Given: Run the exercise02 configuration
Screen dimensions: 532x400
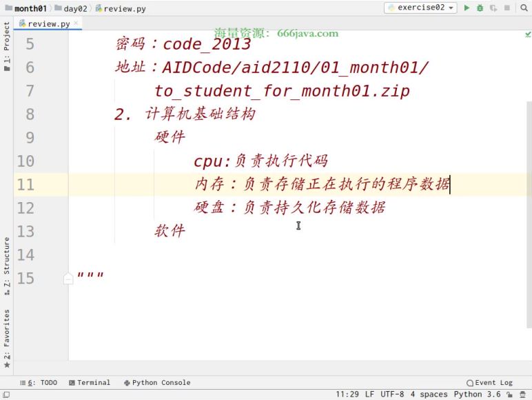Looking at the screenshot, I should [467, 8].
